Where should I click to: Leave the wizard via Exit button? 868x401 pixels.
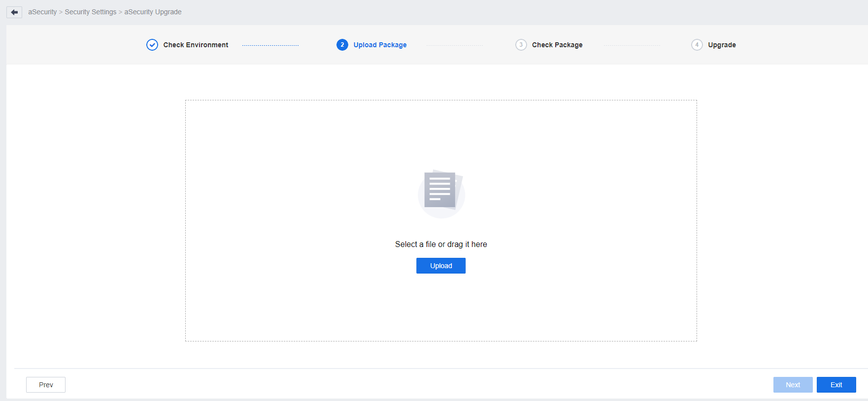[836, 385]
